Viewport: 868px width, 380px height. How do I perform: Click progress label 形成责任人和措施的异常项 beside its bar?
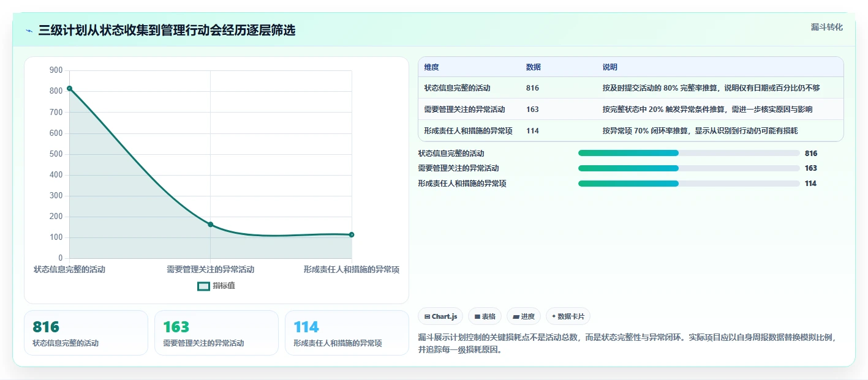coord(462,183)
